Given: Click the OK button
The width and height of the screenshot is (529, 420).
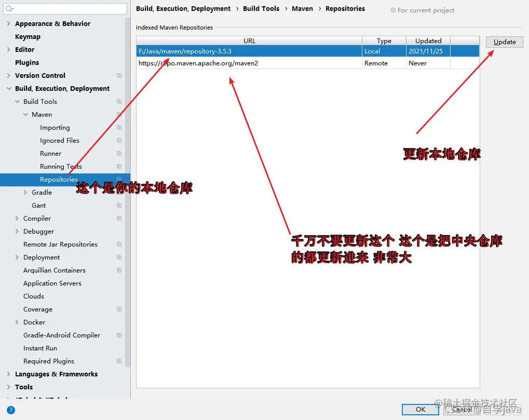Looking at the screenshot, I should coord(421,410).
